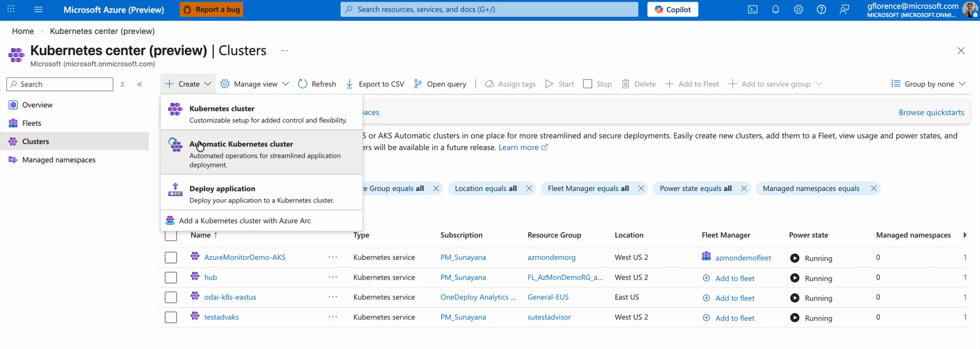Open the feedback icon in the header
This screenshot has height=349, width=980.
point(844,9)
